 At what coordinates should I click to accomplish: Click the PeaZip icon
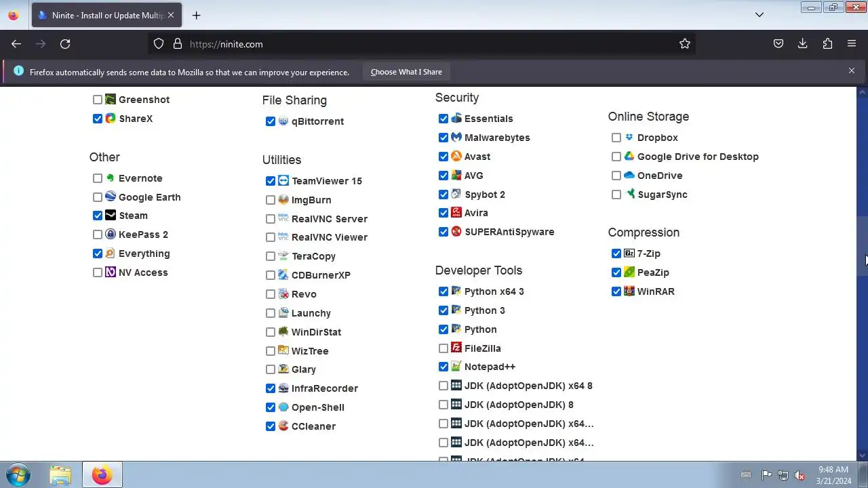pos(629,272)
